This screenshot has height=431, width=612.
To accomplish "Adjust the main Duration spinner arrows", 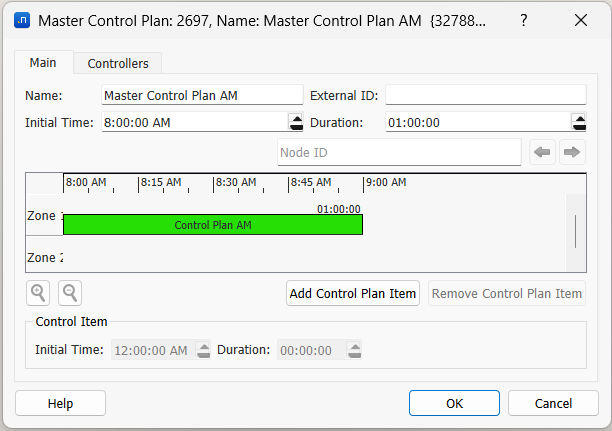I will (x=578, y=123).
